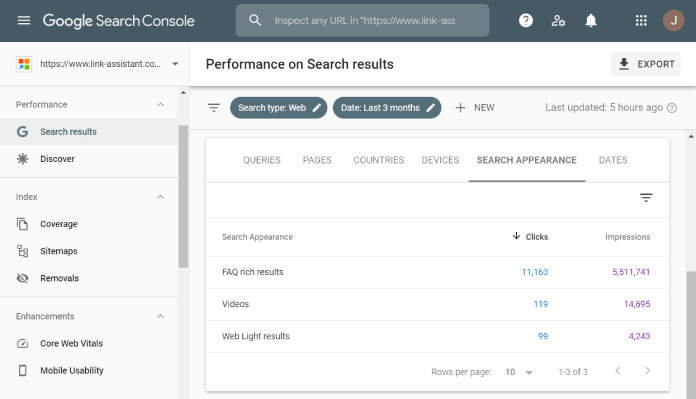696x399 pixels.
Task: Select the Web Light results row
Action: coord(437,336)
